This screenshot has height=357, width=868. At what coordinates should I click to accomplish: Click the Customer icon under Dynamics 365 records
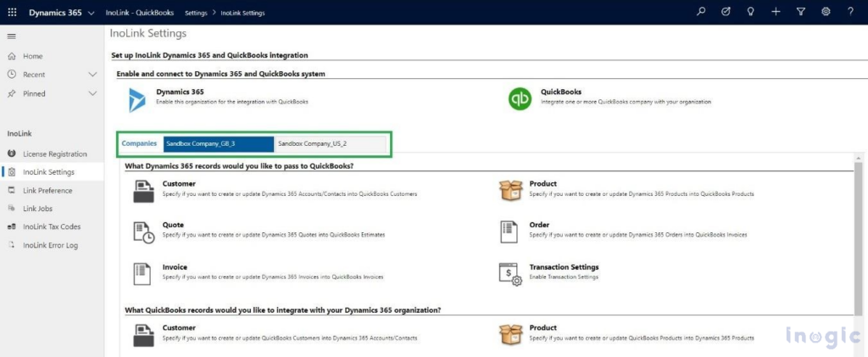[x=143, y=191]
